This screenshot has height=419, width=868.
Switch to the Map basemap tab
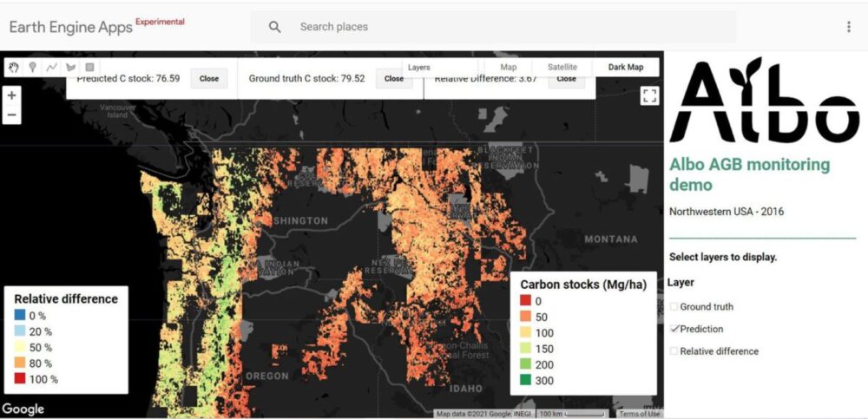click(509, 67)
